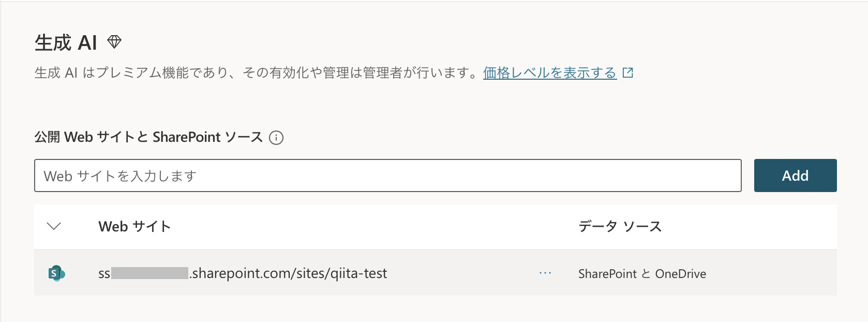Click the Add button

coord(795,175)
